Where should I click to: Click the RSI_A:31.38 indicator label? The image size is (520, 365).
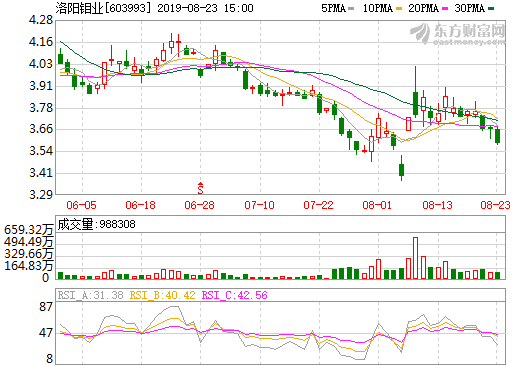90,295
